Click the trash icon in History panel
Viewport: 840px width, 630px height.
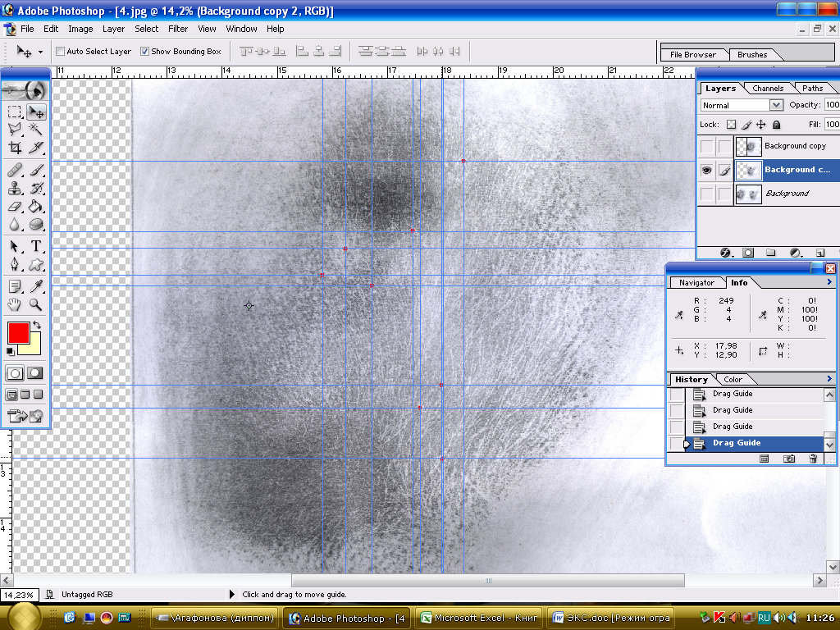point(813,459)
